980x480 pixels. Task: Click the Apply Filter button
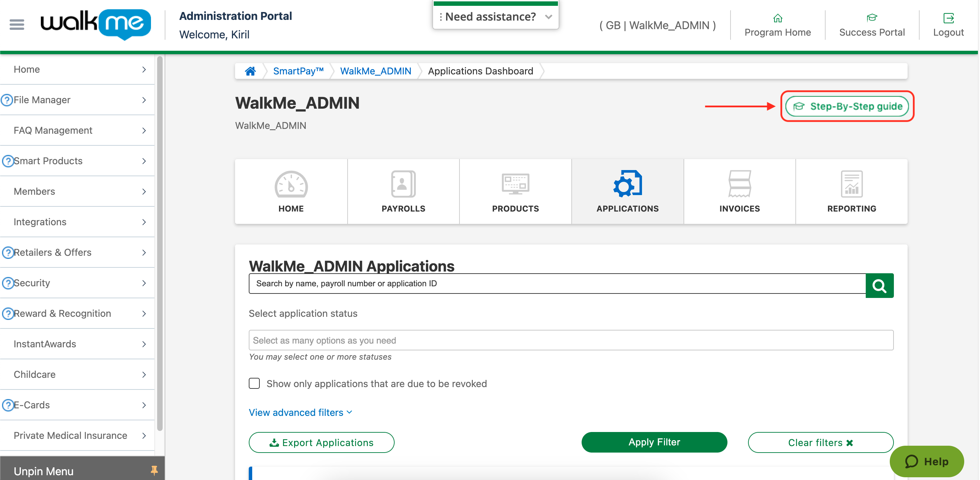(x=654, y=442)
